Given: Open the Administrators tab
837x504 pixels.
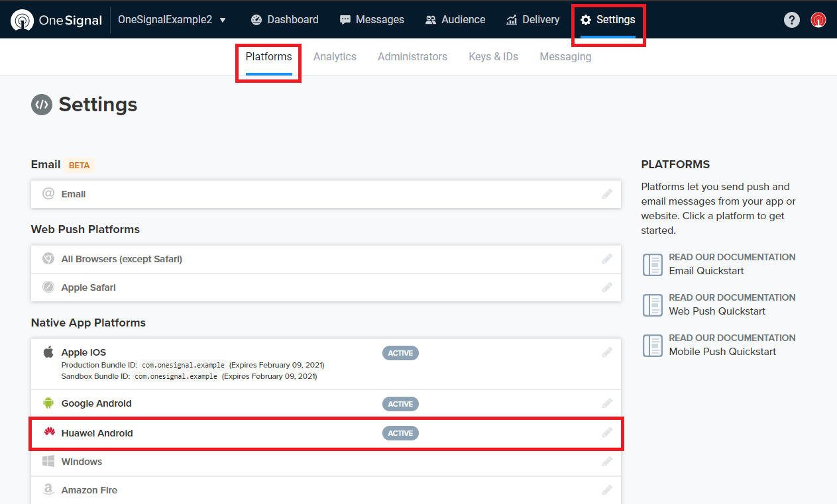Looking at the screenshot, I should [x=412, y=57].
